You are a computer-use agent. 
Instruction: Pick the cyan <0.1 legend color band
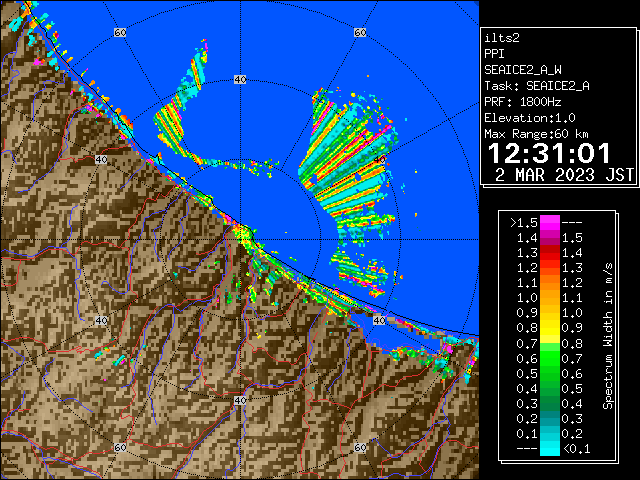coord(550,448)
